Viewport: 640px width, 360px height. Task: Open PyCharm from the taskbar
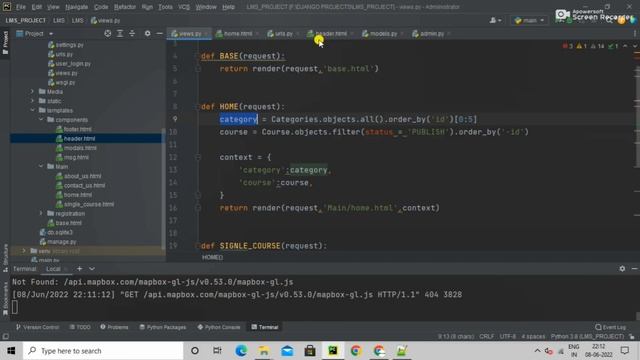tap(333, 351)
